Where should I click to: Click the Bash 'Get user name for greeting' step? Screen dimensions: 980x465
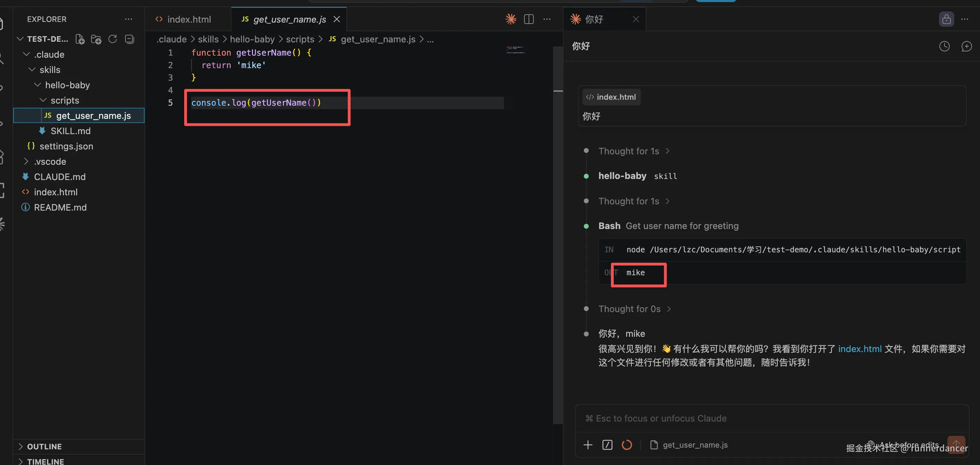(668, 226)
